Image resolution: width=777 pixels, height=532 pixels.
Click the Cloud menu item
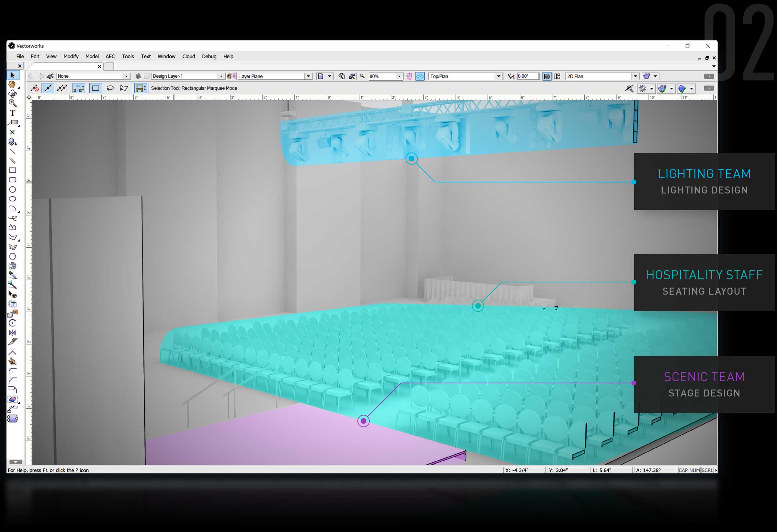point(189,57)
